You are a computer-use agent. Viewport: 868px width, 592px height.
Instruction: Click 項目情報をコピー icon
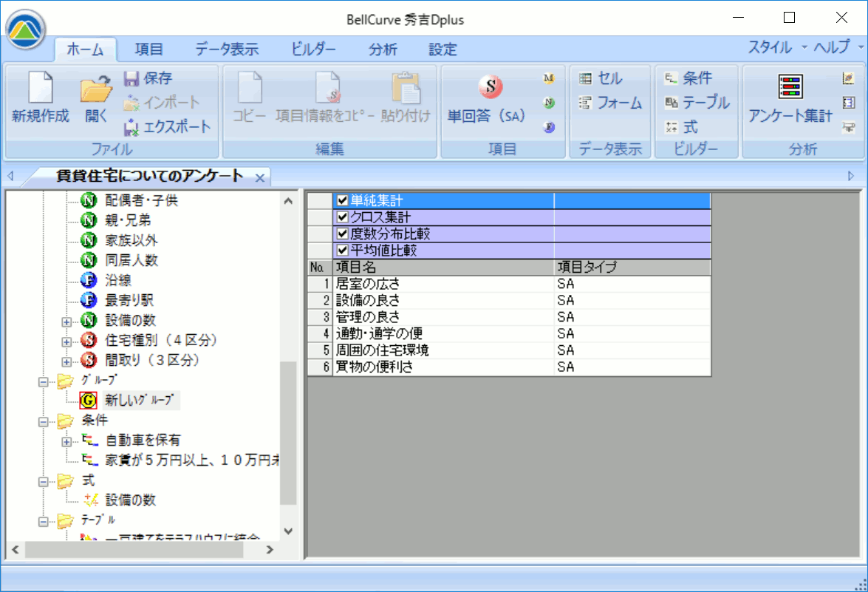click(328, 87)
